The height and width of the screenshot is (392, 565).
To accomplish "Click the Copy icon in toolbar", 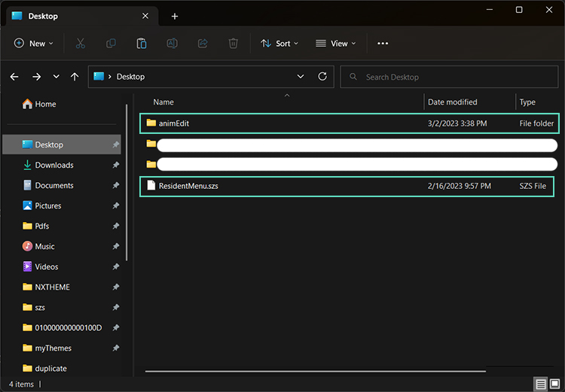I will pyautogui.click(x=111, y=44).
